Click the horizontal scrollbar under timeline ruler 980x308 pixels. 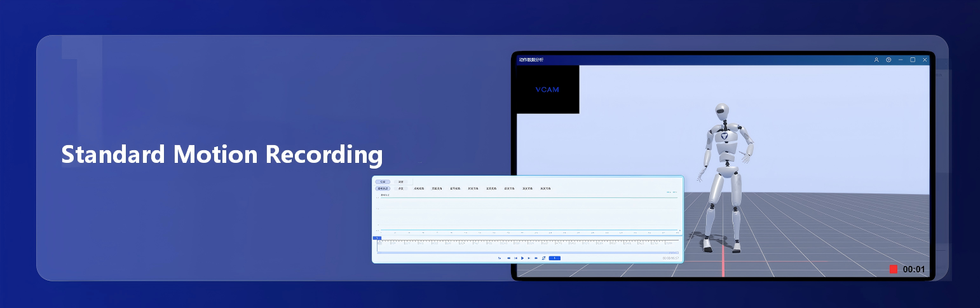(527, 253)
